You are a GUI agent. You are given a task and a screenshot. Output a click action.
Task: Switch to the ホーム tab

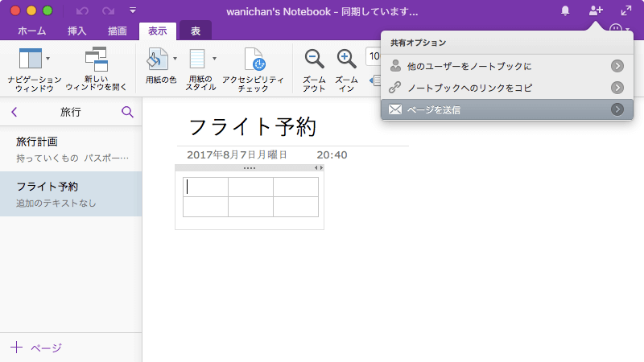(31, 31)
